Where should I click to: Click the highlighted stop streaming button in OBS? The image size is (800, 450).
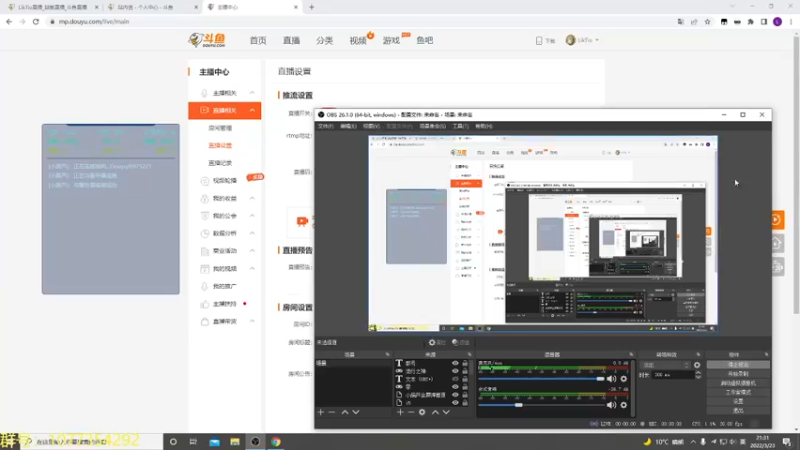[x=738, y=365]
